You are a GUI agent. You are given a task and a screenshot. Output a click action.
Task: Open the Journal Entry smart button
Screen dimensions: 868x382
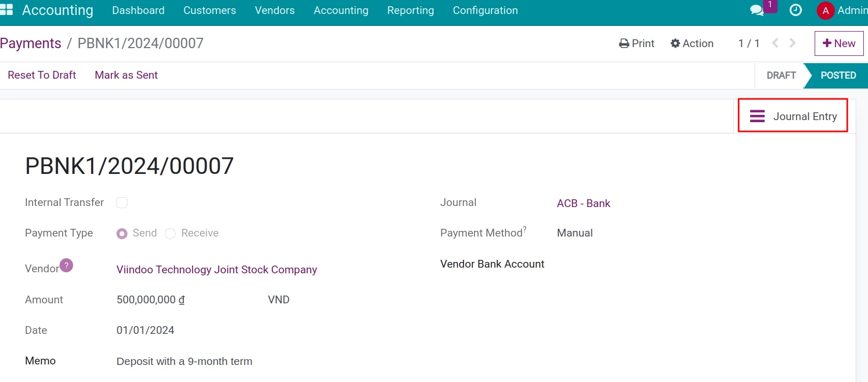(x=793, y=116)
